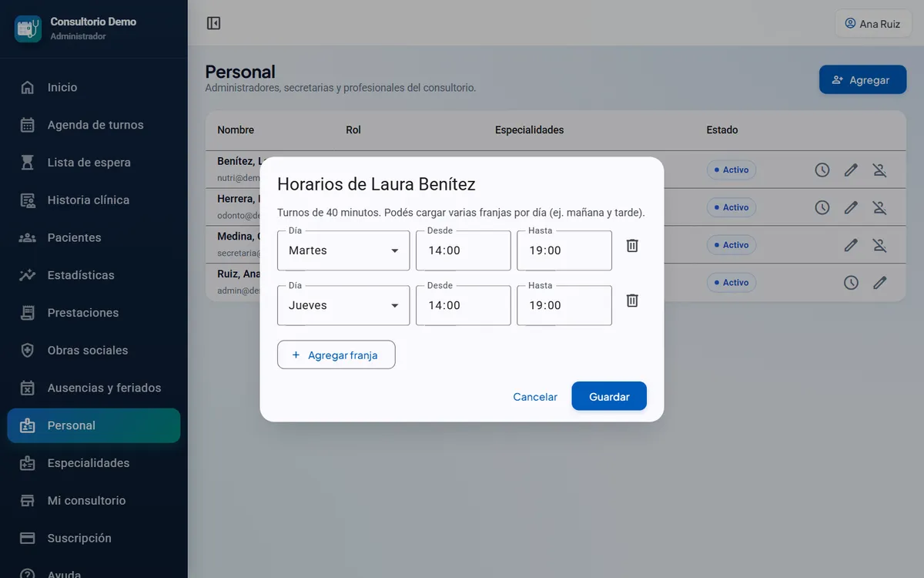Go to Inicio in sidebar
This screenshot has width=924, height=578.
[x=94, y=87]
